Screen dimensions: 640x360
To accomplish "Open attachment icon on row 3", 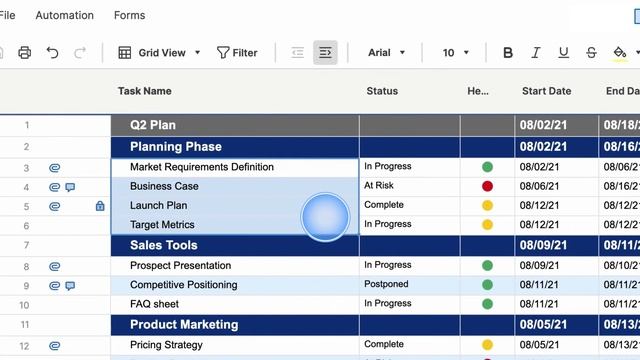I will (x=54, y=168).
